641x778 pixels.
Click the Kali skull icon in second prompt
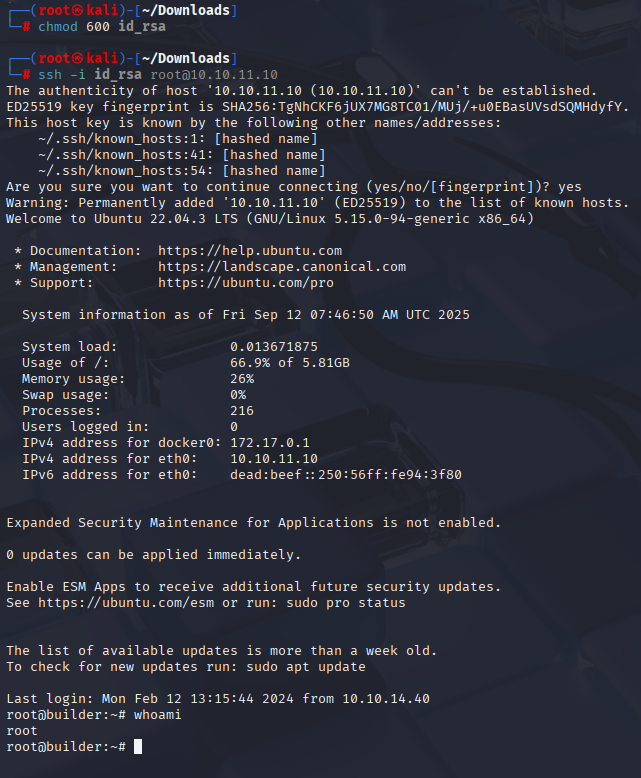pos(77,59)
